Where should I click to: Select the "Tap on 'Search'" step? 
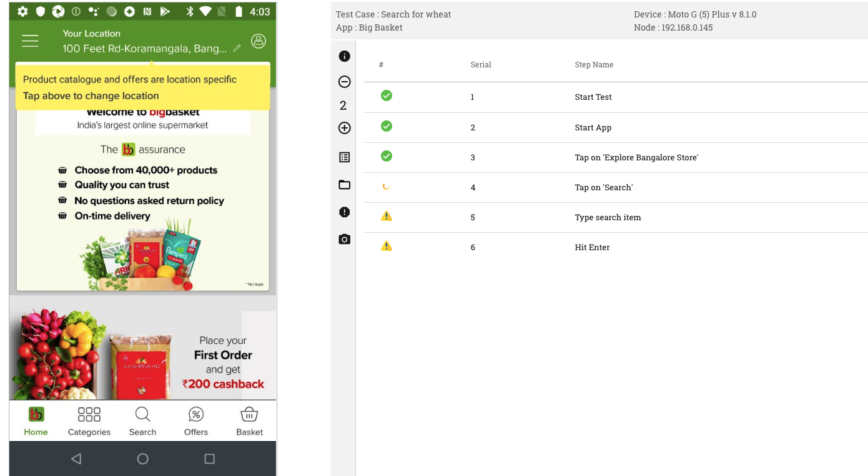point(604,187)
